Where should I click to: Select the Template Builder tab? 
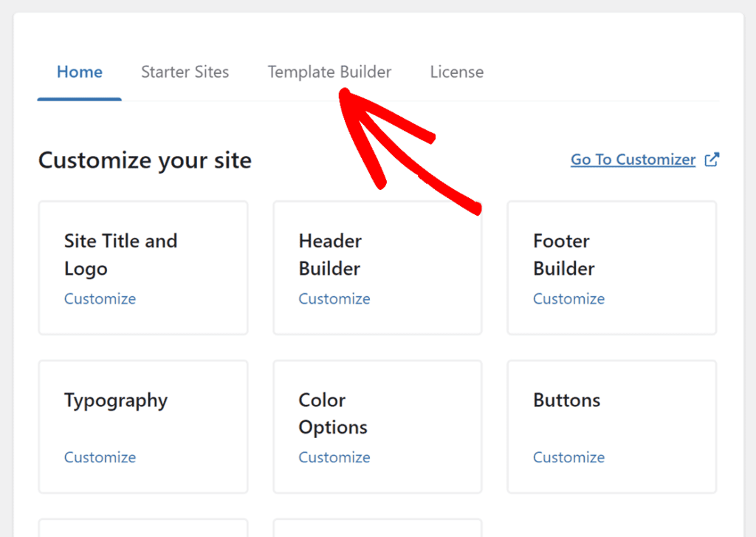coord(329,72)
